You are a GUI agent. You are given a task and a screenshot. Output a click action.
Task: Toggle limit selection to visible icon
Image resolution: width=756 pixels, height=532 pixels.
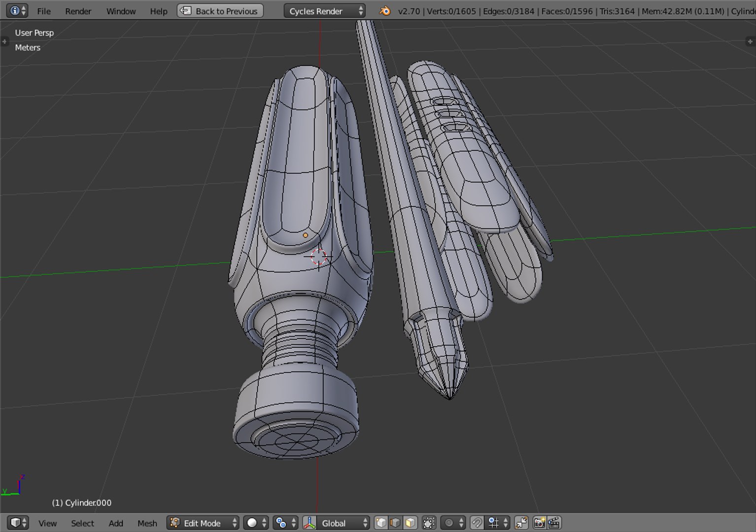[x=429, y=523]
